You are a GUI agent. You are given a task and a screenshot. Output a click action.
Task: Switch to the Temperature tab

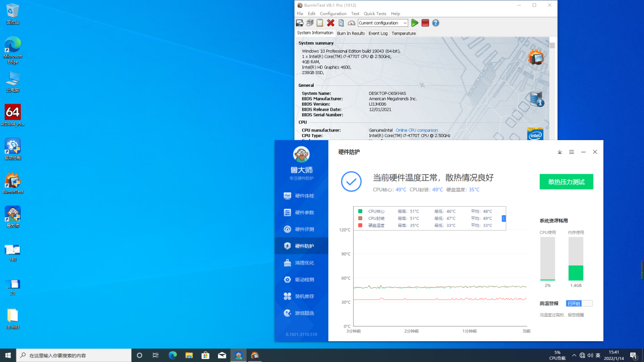pos(404,33)
